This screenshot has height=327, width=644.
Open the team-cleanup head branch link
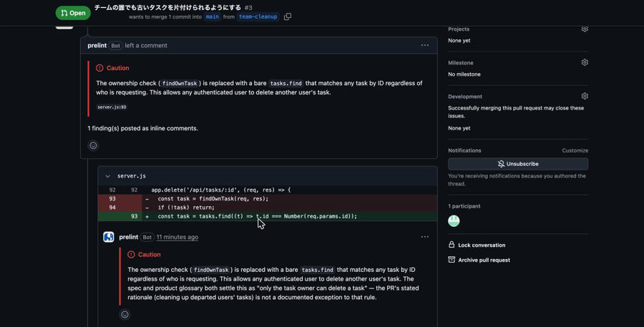tap(258, 17)
